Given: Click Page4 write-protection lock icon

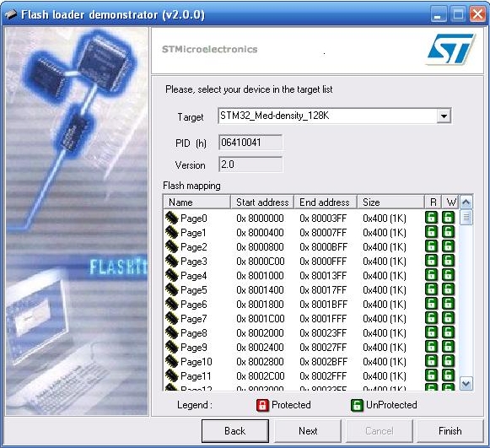Looking at the screenshot, I should click(x=448, y=275).
